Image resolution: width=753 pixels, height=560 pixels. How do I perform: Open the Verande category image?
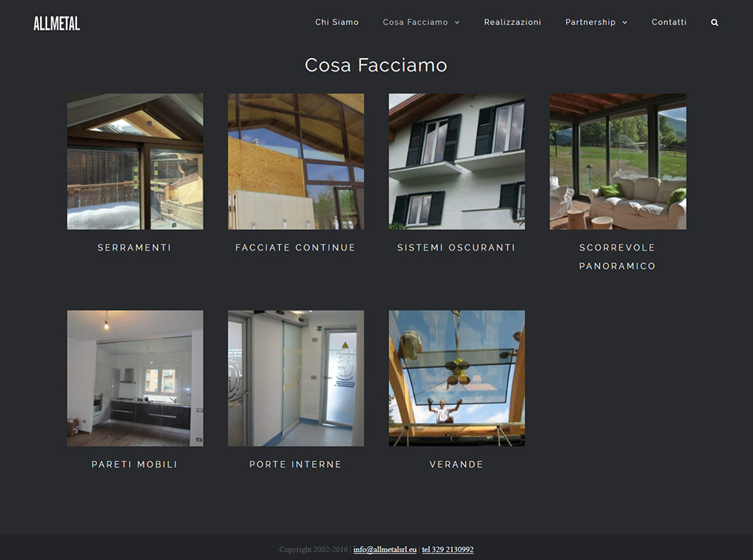click(x=457, y=378)
